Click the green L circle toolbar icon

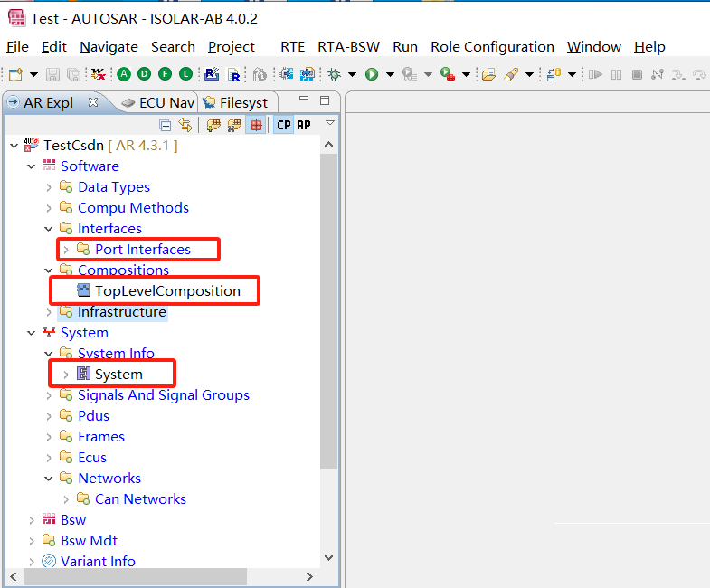pyautogui.click(x=185, y=74)
